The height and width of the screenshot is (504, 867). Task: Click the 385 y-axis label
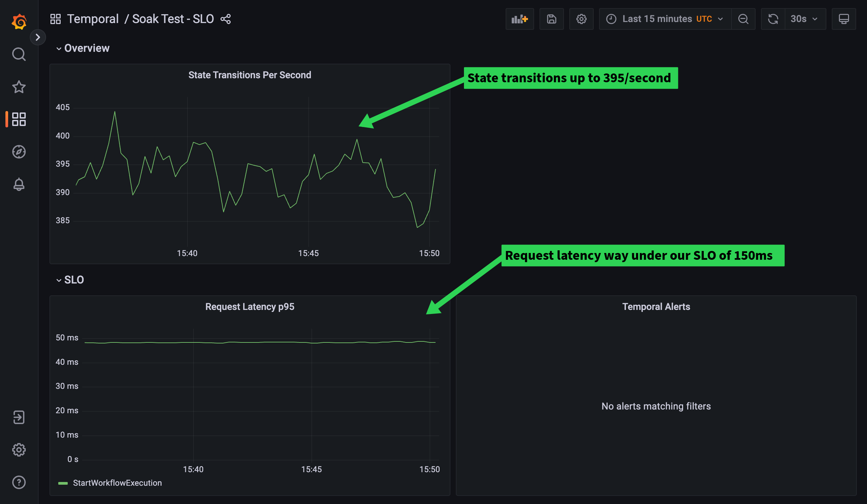coord(63,220)
